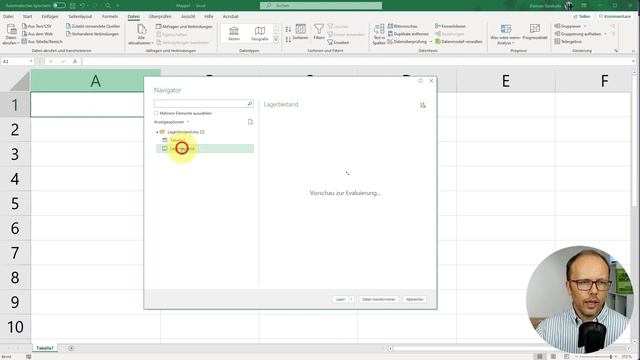Open the Anzeigeoptionen dropdown
The height and width of the screenshot is (360, 640).
click(171, 122)
